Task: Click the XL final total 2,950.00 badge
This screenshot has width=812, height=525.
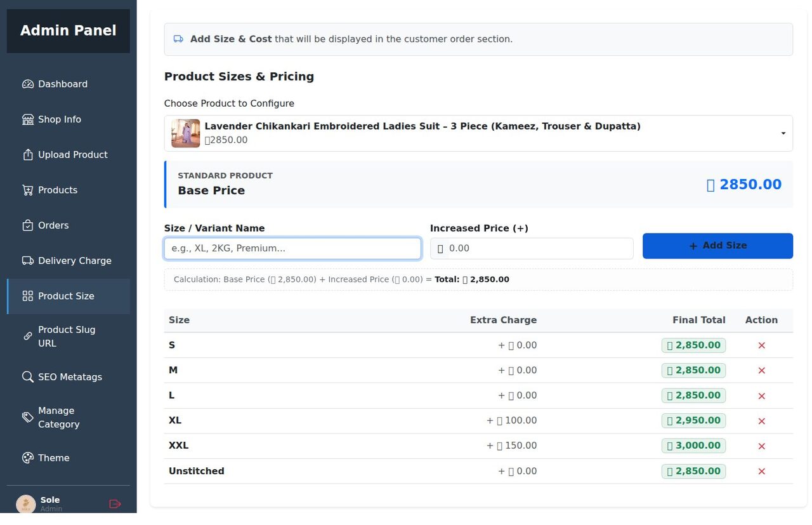Action: tap(693, 420)
